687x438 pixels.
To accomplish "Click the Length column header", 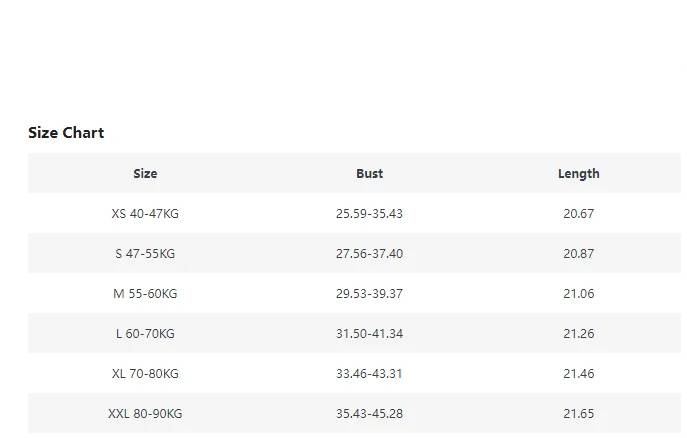I will [x=578, y=173].
